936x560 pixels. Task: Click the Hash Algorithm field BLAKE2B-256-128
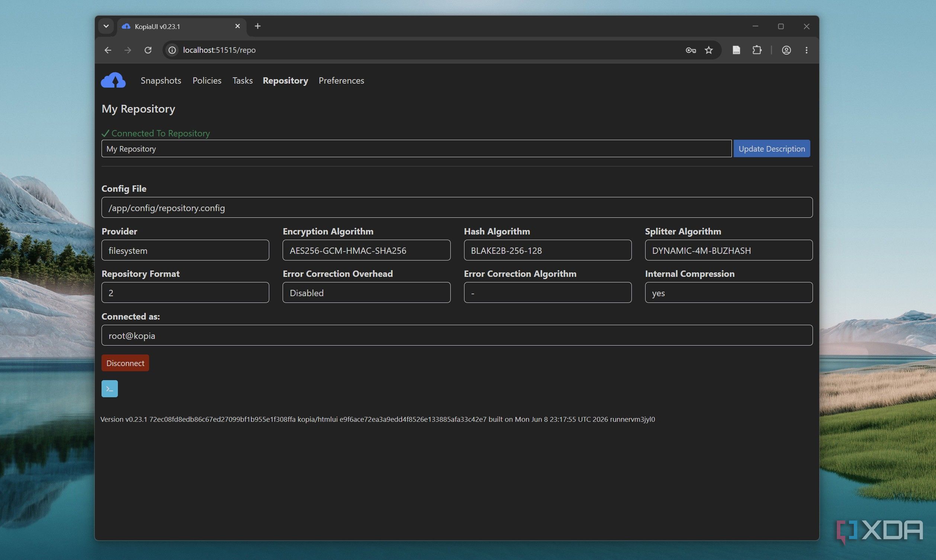547,250
